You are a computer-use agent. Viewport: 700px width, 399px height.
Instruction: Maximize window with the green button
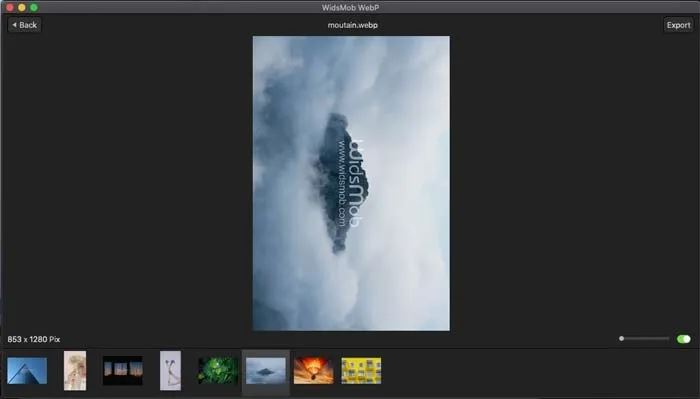34,8
